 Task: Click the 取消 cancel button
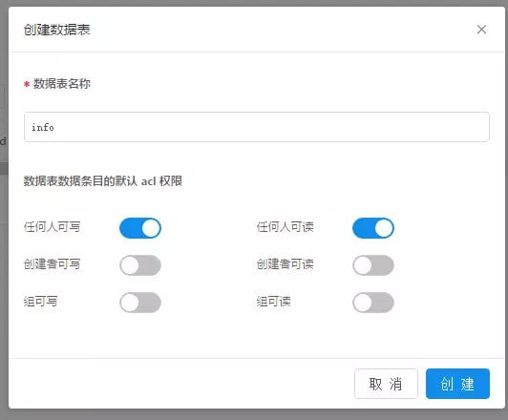tap(386, 384)
